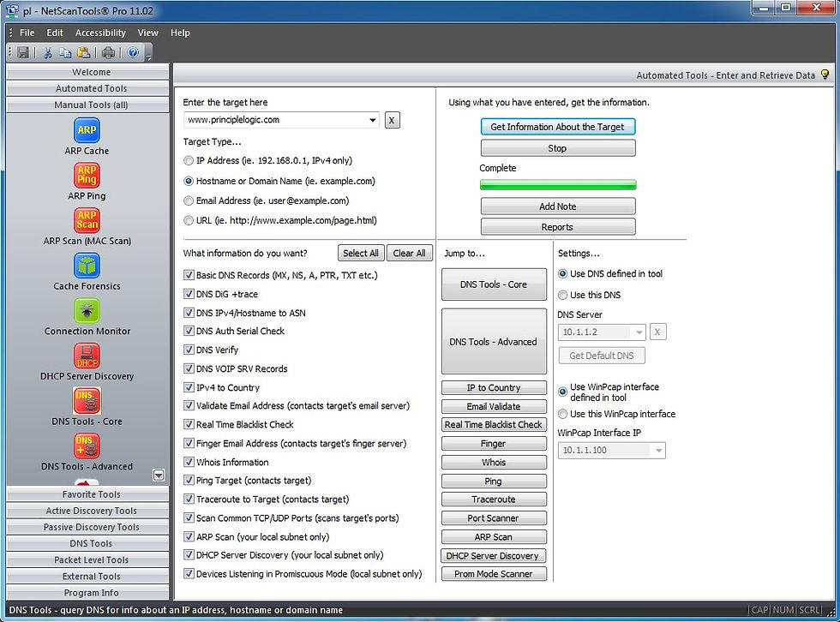
Task: Clear the target with the X button
Action: [x=393, y=121]
